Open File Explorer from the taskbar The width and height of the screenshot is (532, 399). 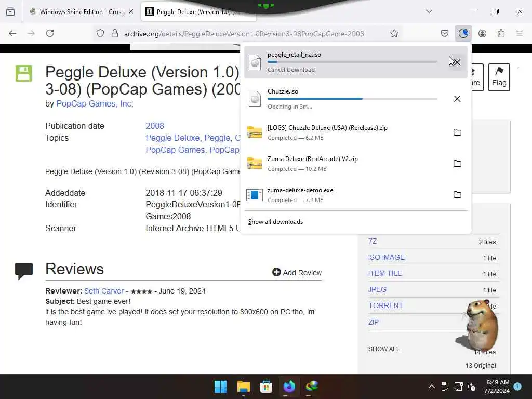[x=243, y=387]
